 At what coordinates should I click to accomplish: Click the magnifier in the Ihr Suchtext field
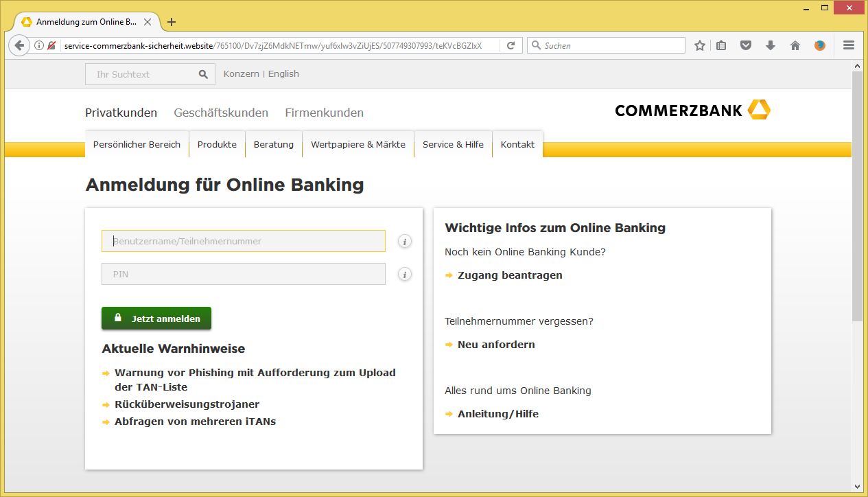coord(202,73)
